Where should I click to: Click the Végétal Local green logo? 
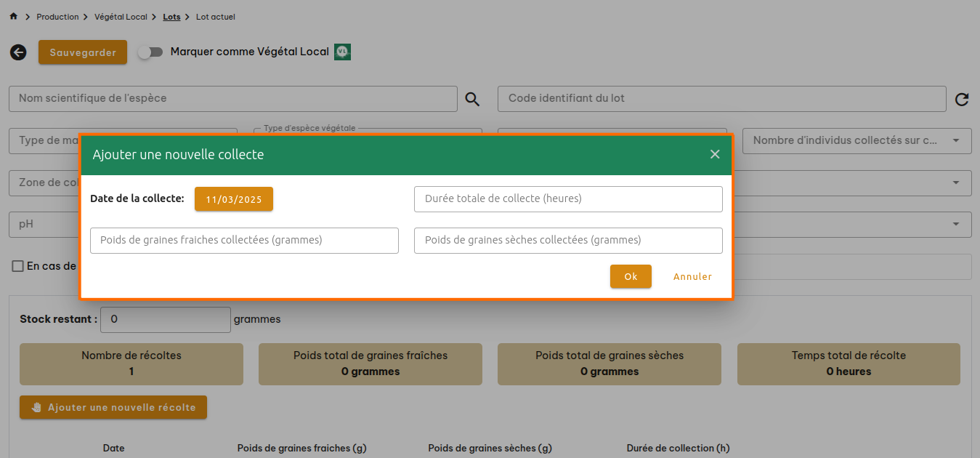[x=343, y=52]
